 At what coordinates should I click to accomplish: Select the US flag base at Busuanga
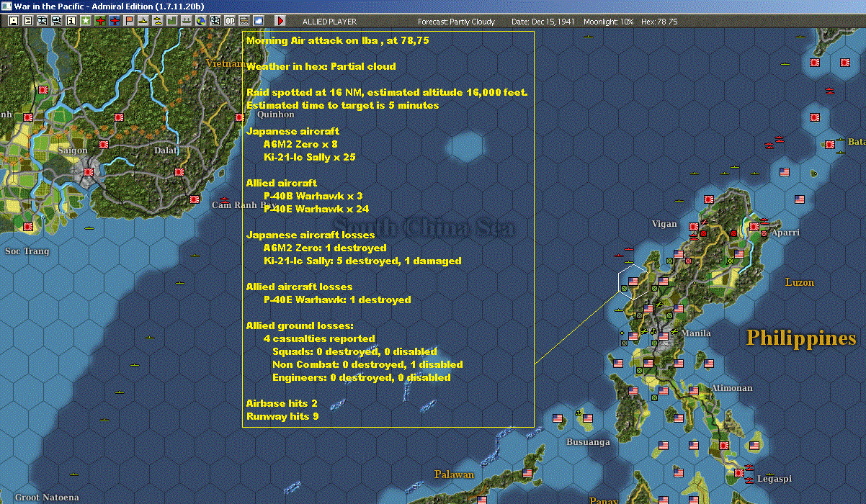pos(588,418)
